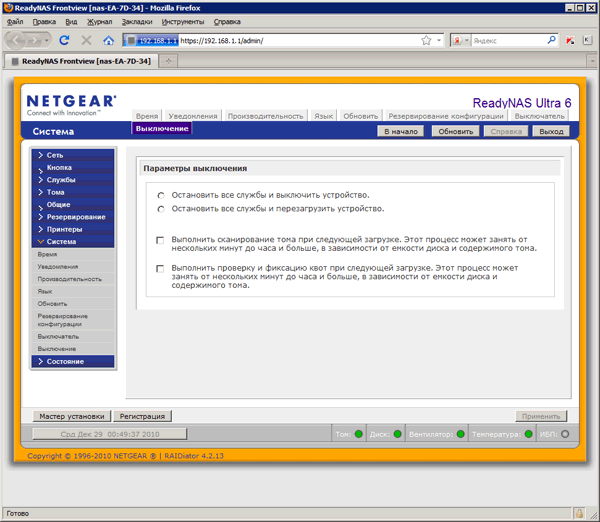Enable volume scan on next boot
Viewport: 600px width, 522px height.
click(160, 240)
